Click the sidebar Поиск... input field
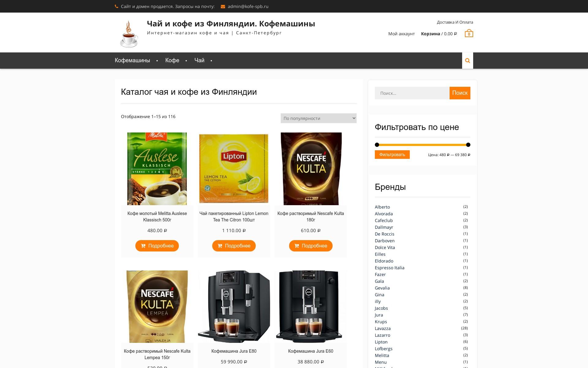The width and height of the screenshot is (588, 368). pos(412,93)
